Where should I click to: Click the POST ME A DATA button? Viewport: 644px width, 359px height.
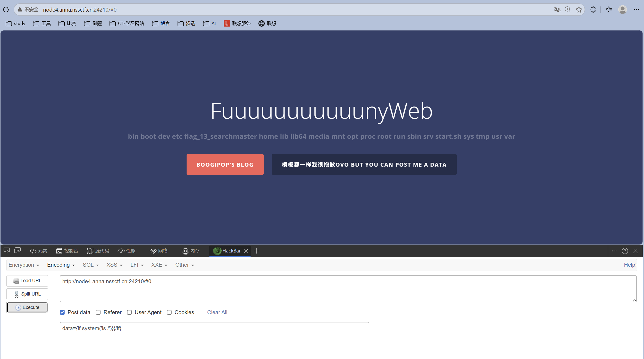[x=364, y=165]
